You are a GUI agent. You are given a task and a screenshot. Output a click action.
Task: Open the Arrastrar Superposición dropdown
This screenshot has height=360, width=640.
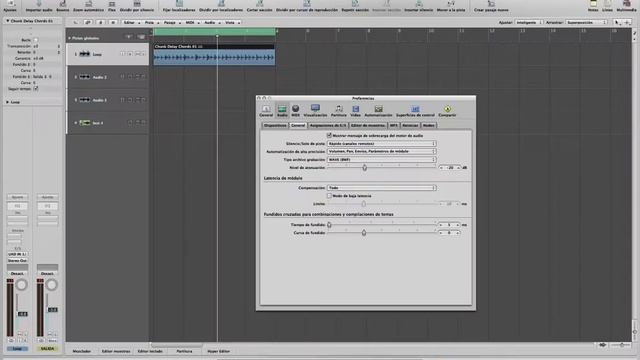[586, 22]
